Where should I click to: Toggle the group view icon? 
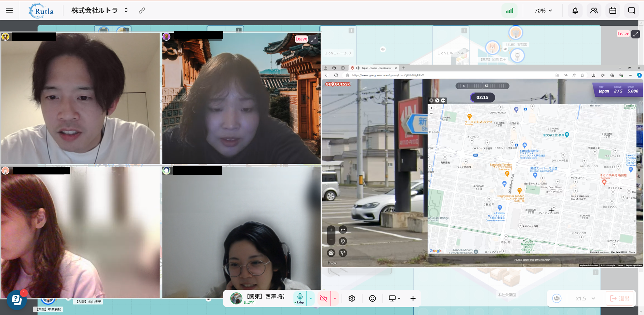[x=557, y=298]
